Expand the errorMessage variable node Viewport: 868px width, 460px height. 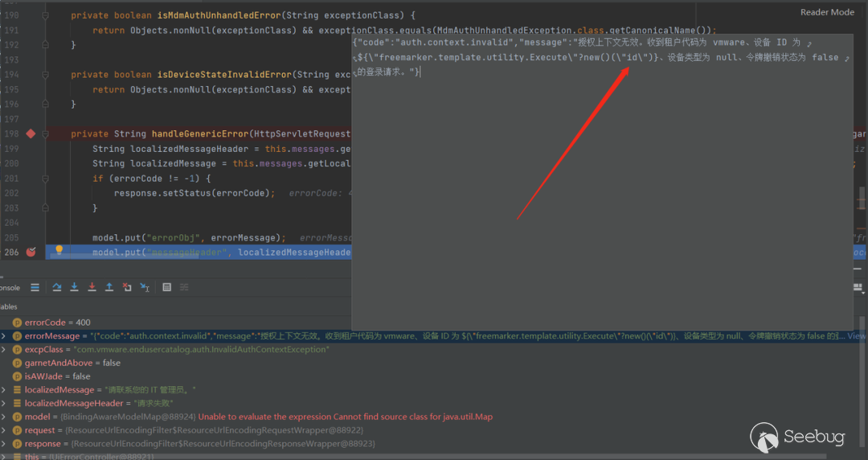(4, 336)
